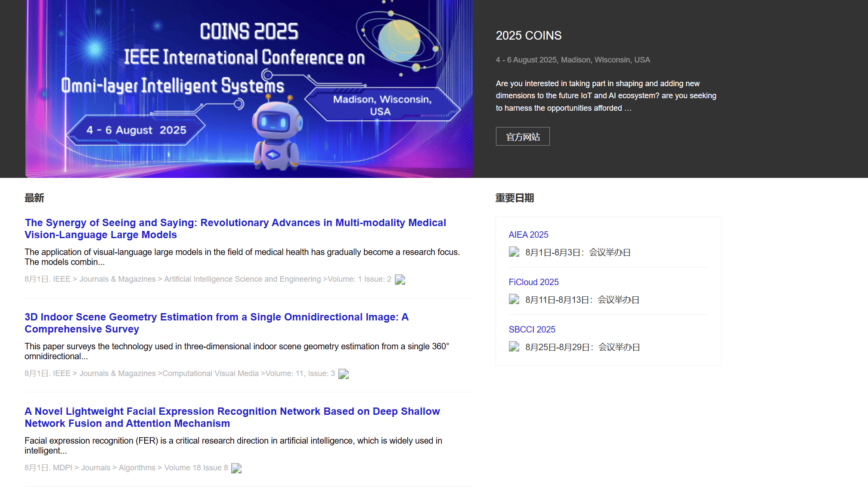The image size is (868, 488).
Task: Click icon after Volume 1 Issue 2
Action: [x=400, y=280]
